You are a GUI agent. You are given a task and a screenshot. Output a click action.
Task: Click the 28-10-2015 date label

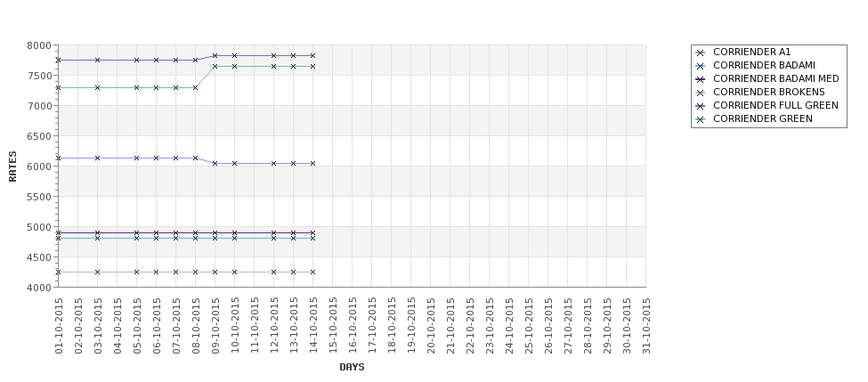588,326
